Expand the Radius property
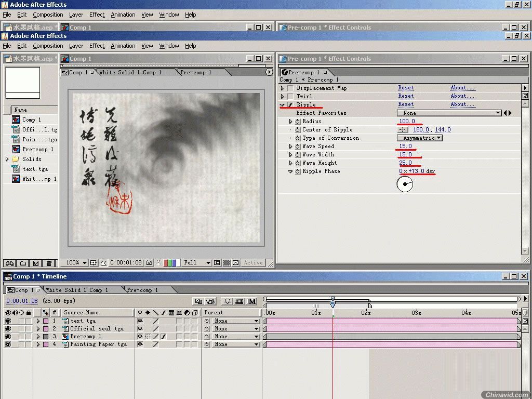Image resolution: width=532 pixels, height=399 pixels. tap(290, 121)
